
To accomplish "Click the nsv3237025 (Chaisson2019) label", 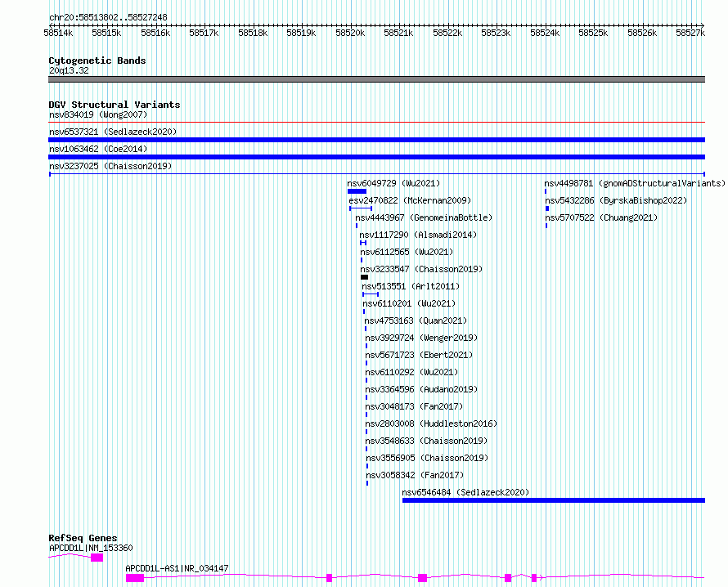I will point(110,166).
